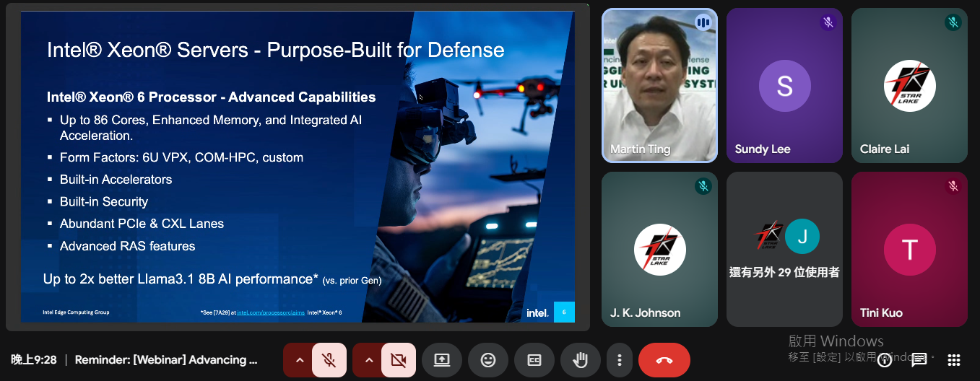Leave the call with the red hang-up button

point(664,360)
